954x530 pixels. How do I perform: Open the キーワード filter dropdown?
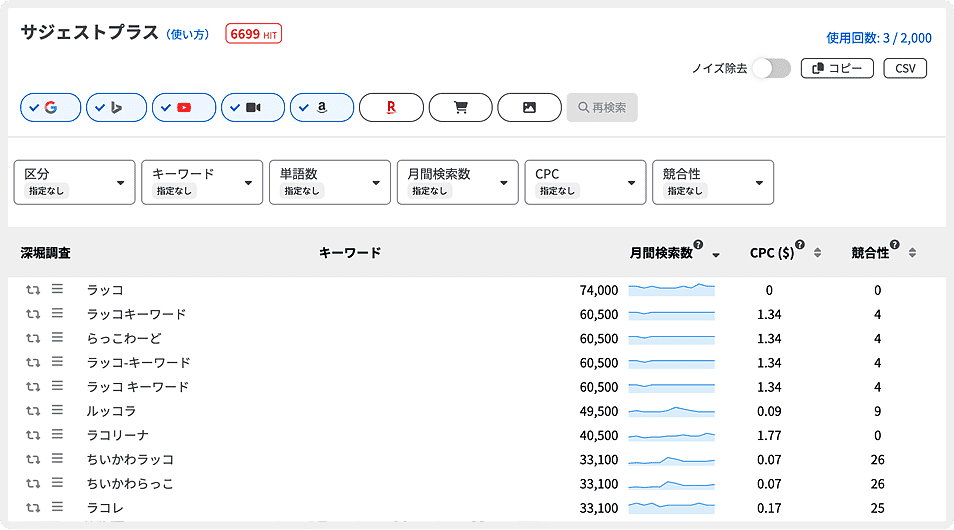(x=202, y=183)
